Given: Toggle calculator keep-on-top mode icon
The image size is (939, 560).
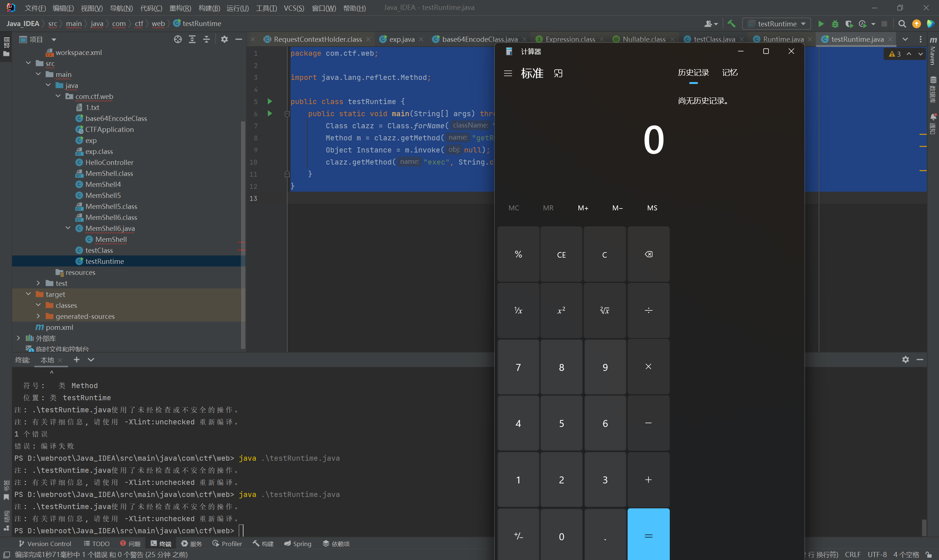Looking at the screenshot, I should [558, 73].
